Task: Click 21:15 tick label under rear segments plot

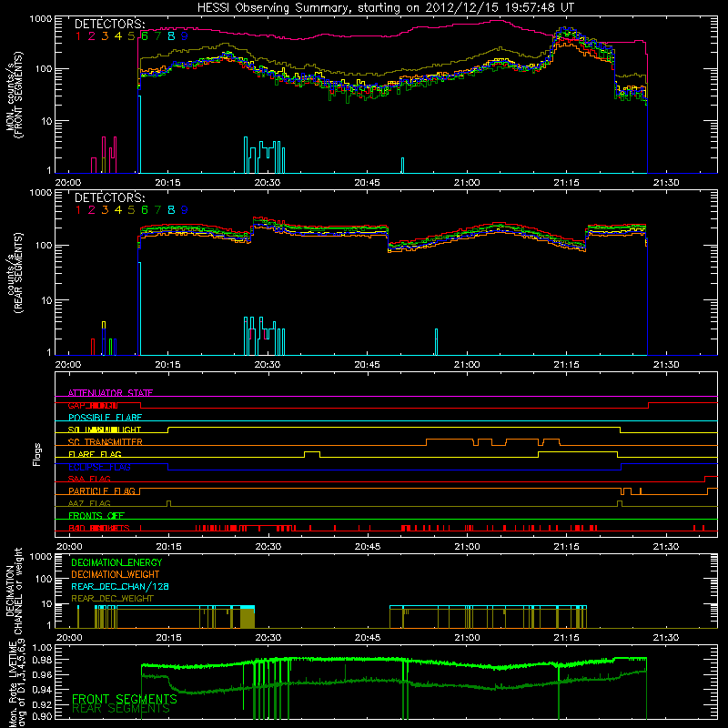Action: [x=566, y=365]
